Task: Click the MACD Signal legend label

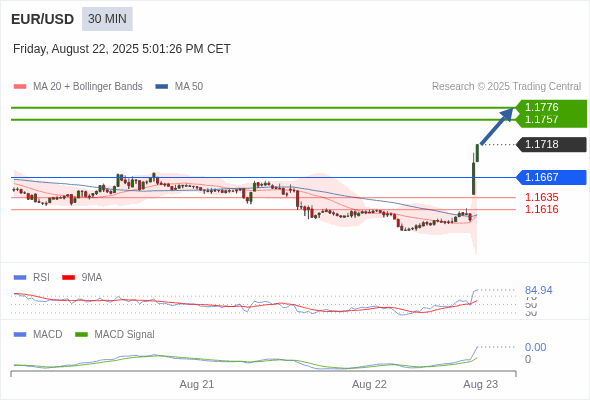Action: pyautogui.click(x=125, y=334)
